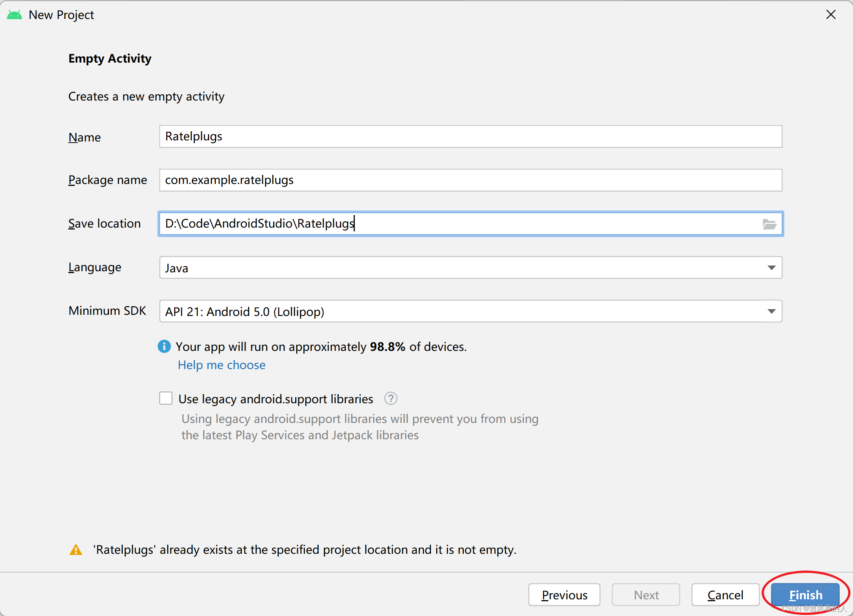Click the Name label
Screen dimensions: 853x616
(x=85, y=137)
